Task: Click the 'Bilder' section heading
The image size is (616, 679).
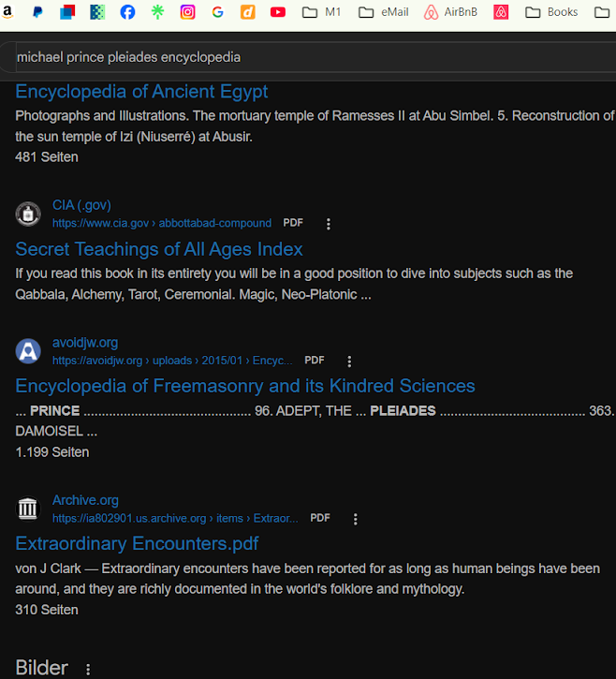Action: (x=41, y=668)
